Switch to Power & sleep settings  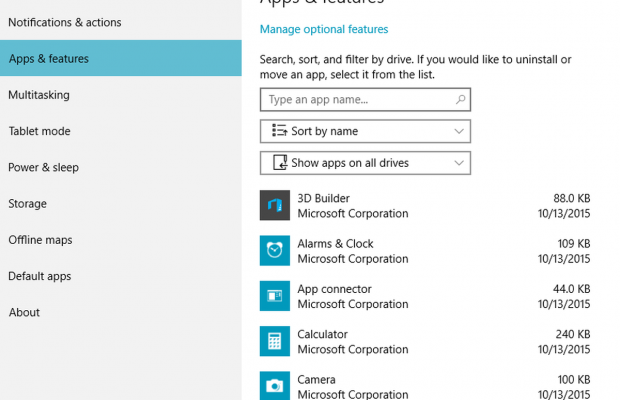43,167
